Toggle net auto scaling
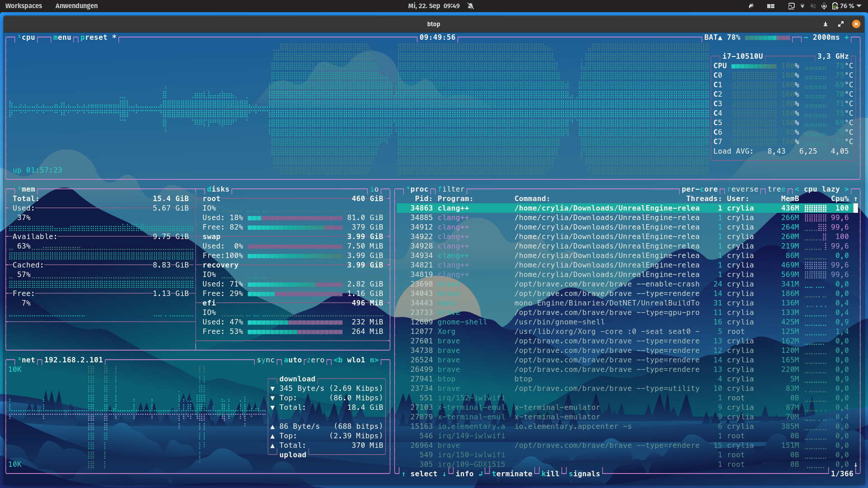The width and height of the screenshot is (868, 488). [x=293, y=360]
